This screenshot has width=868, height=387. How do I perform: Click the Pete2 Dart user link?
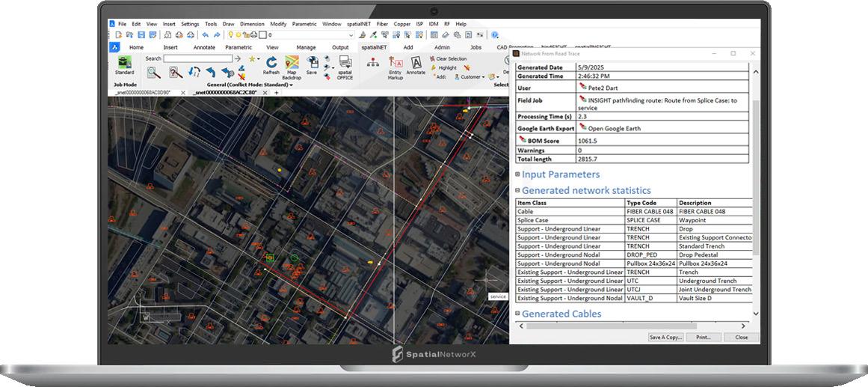click(x=602, y=87)
